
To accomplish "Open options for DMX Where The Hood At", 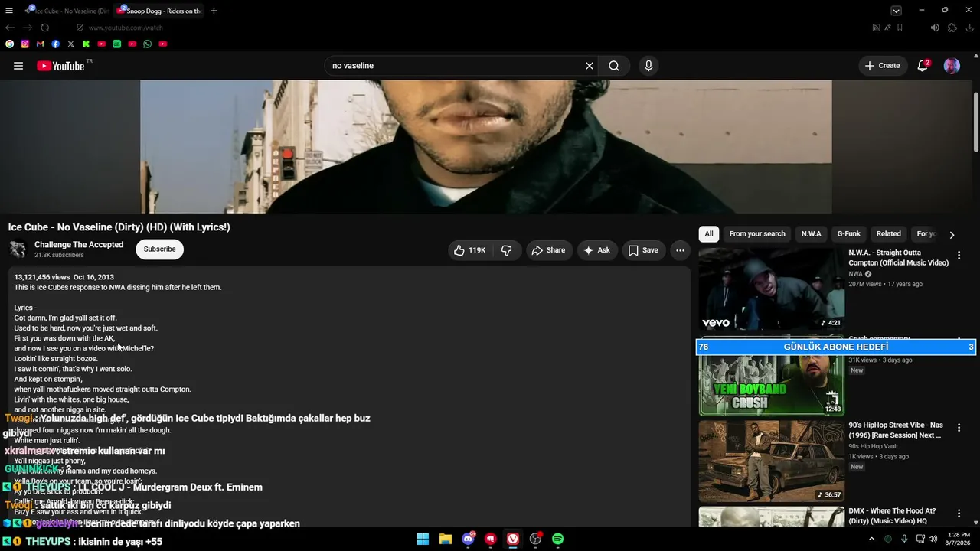I will 959,514.
